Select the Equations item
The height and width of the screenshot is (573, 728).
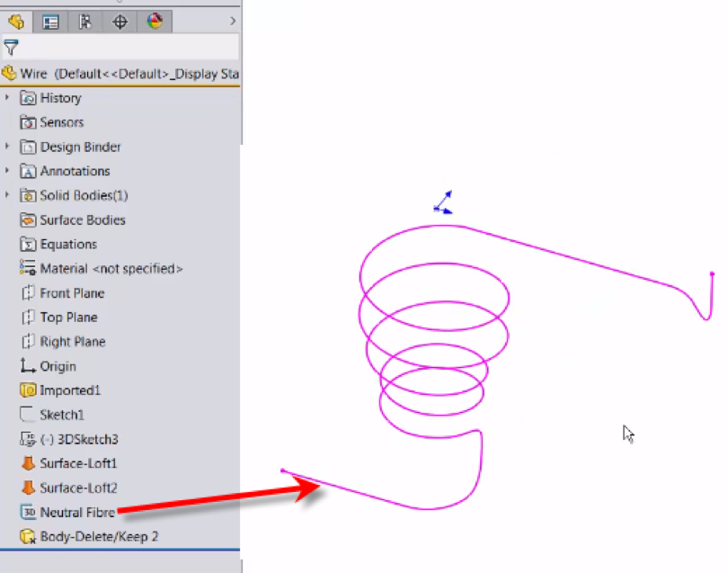point(68,244)
